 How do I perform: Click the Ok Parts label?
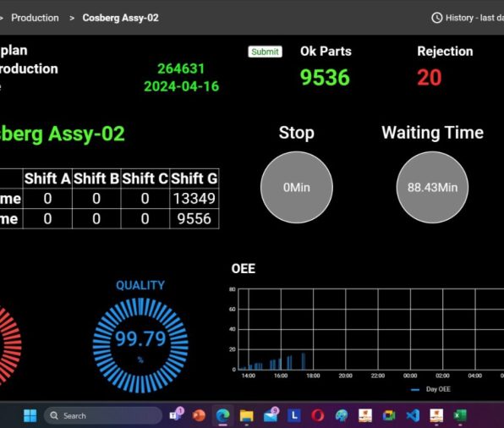[326, 52]
